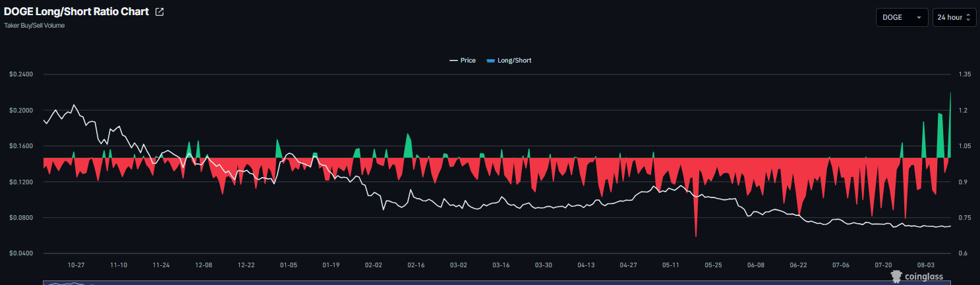Toggle the Long/Short legend series
The width and height of the screenshot is (980, 285).
(509, 61)
